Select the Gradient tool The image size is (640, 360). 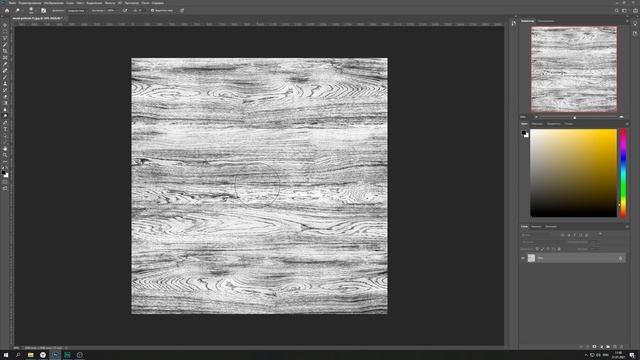click(5, 103)
